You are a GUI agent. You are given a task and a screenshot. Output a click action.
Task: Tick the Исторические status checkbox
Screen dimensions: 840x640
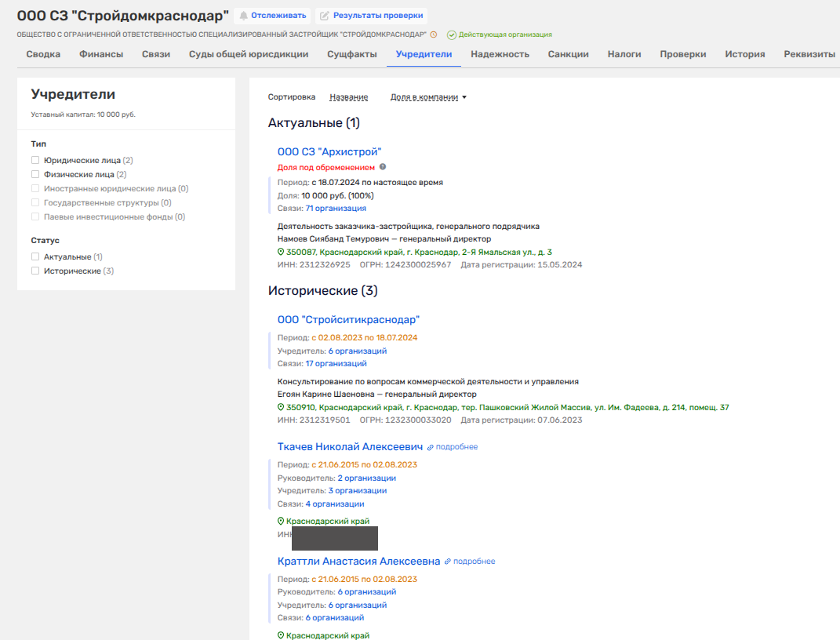click(35, 271)
